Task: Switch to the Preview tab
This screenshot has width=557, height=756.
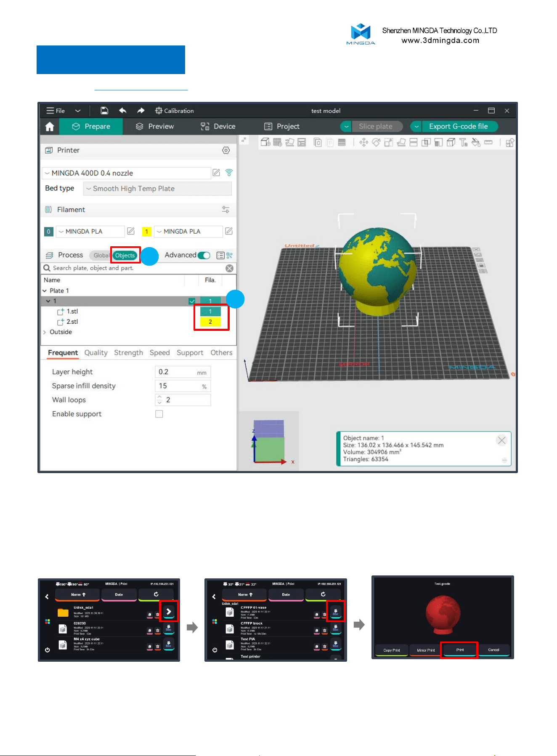Action: pos(154,126)
